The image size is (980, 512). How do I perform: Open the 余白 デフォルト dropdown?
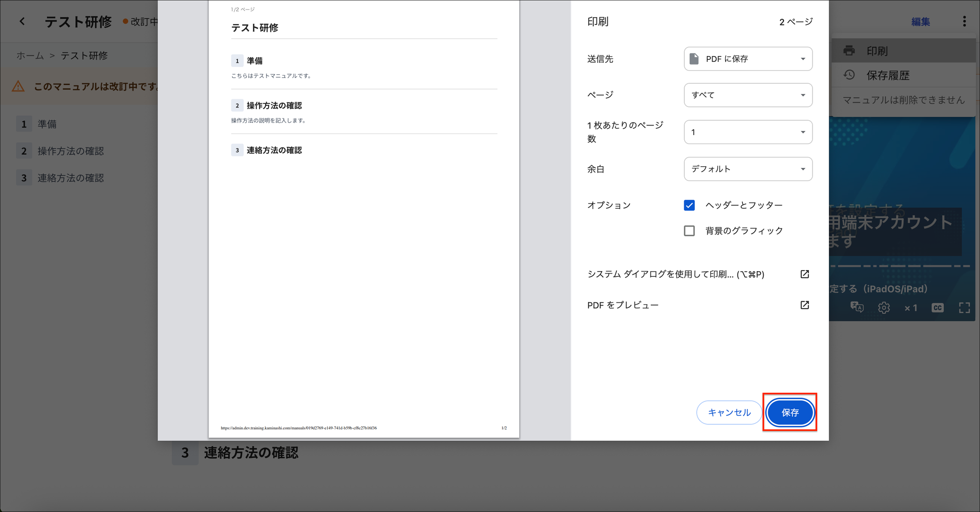(x=748, y=169)
